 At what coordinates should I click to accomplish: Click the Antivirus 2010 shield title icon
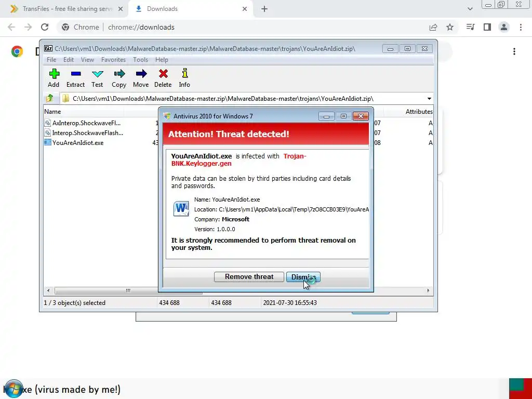coord(167,116)
